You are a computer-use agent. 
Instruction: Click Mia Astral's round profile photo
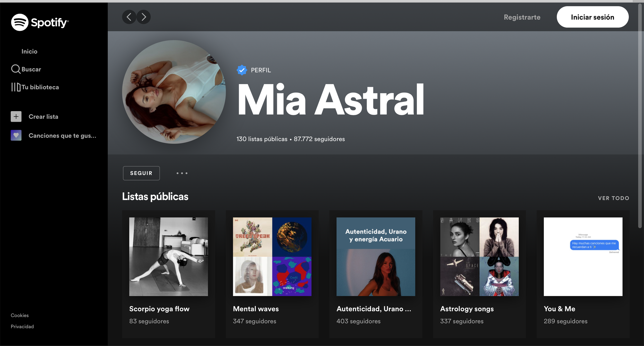[x=174, y=92]
